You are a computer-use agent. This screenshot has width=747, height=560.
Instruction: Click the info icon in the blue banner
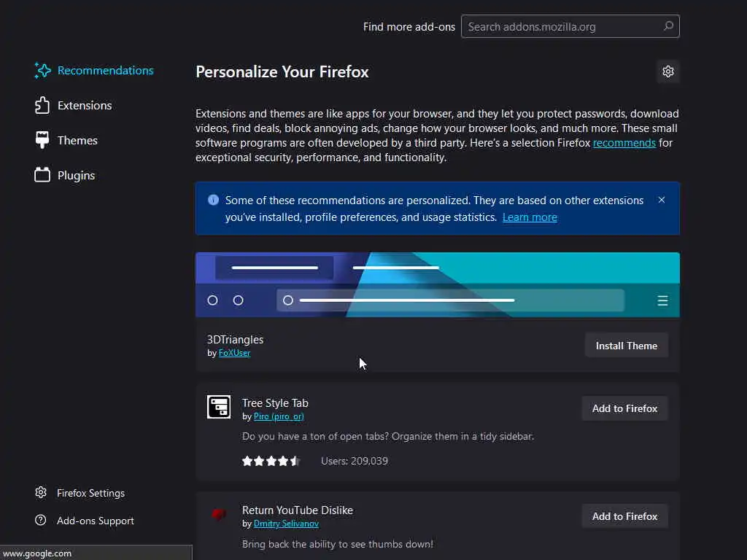click(x=214, y=200)
